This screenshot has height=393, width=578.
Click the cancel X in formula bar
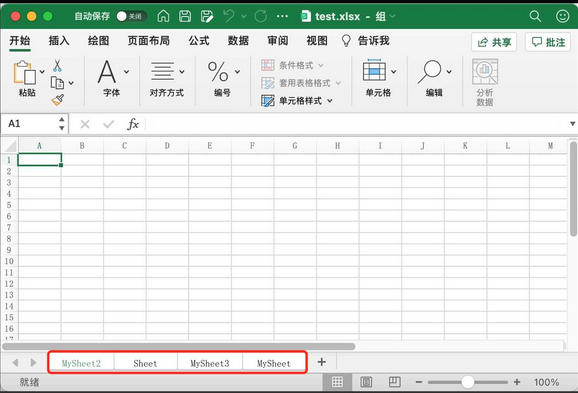(85, 124)
